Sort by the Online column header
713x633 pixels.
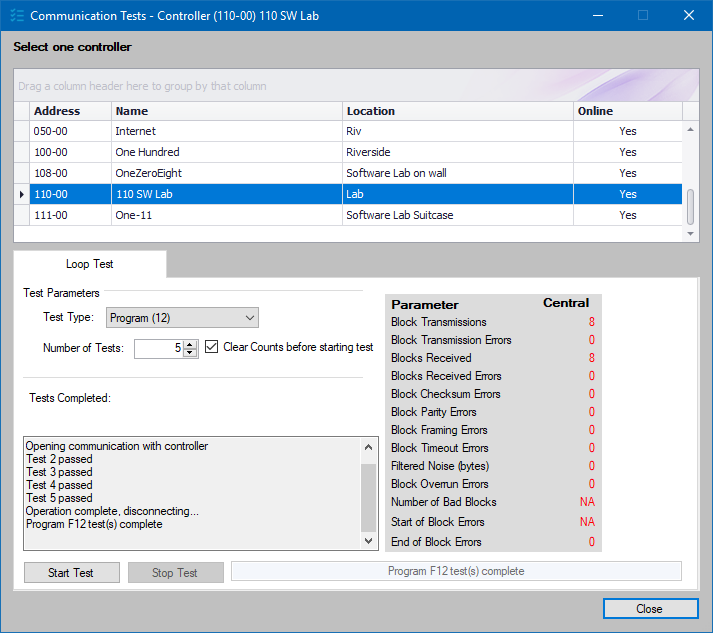628,111
